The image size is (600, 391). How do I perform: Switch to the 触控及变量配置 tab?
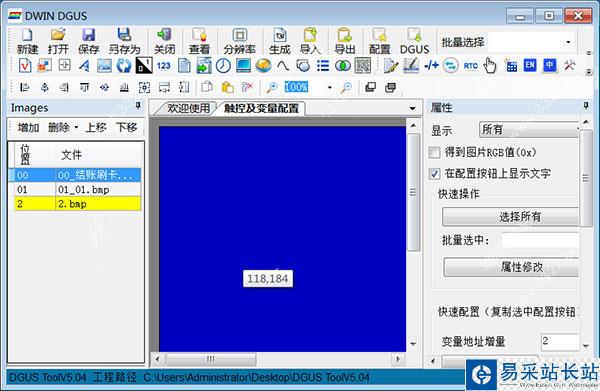click(261, 108)
